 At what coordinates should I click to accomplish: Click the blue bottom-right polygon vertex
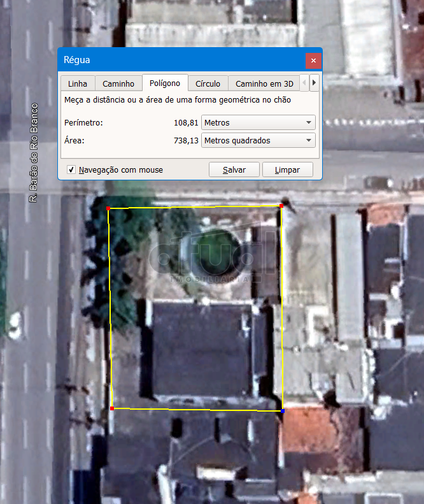pyautogui.click(x=283, y=411)
